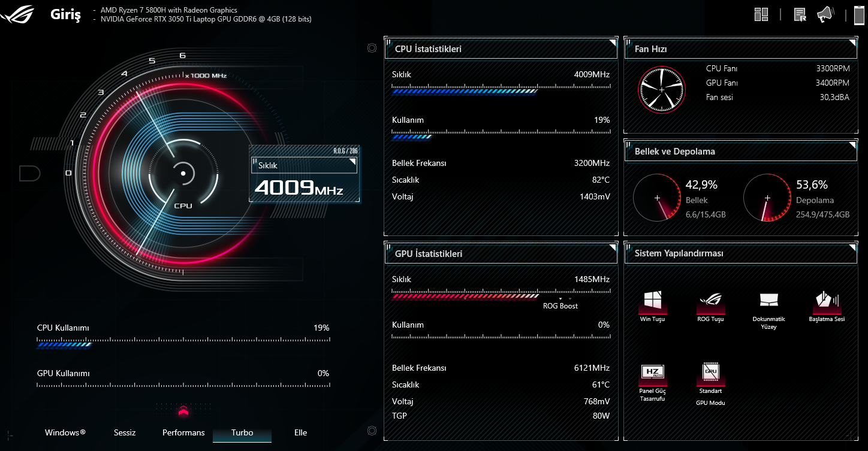Click the GPU Sıcaklık 61°C value
This screenshot has height=451, width=868.
click(x=601, y=385)
